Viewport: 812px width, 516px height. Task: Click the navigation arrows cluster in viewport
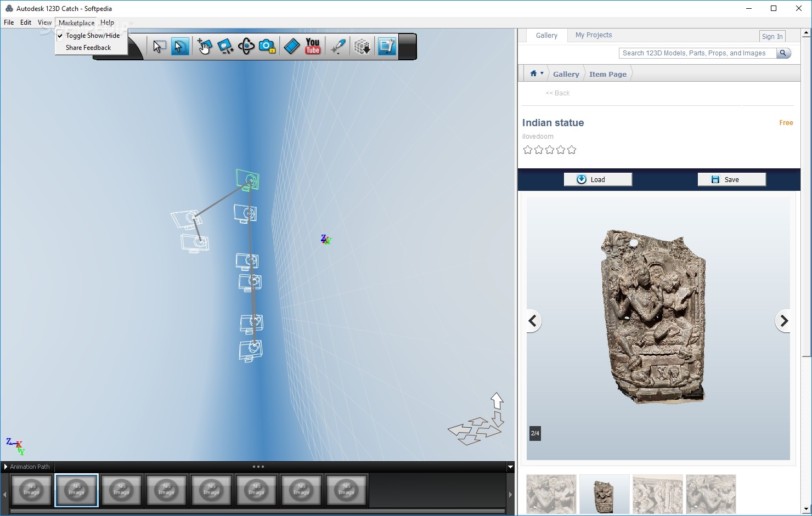click(475, 430)
